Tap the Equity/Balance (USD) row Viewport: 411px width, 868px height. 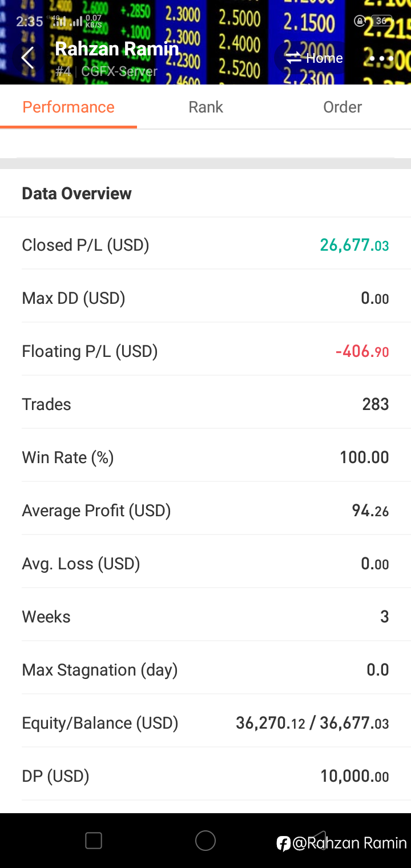click(x=205, y=723)
